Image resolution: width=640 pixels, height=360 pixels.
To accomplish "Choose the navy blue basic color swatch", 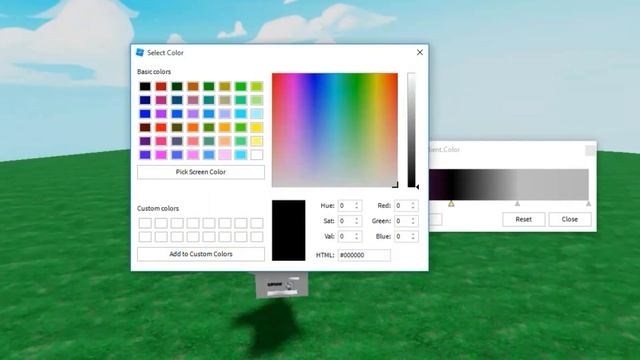I will tap(145, 100).
